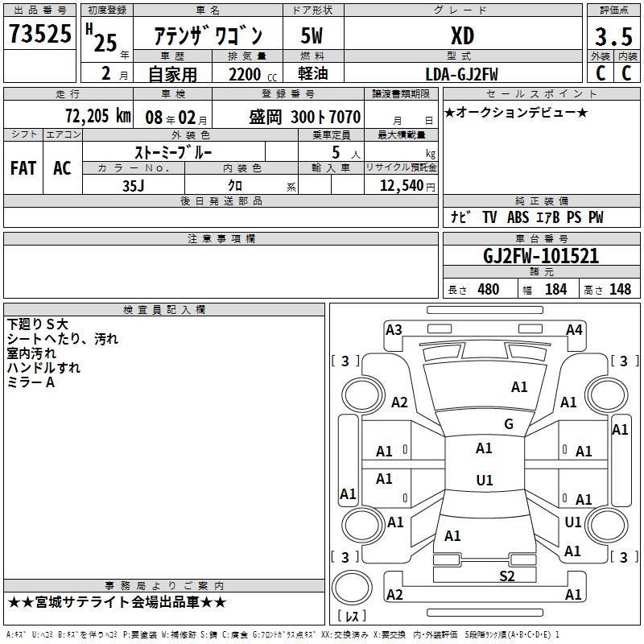644x644 pixels.
Task: Select the G windshield mark
Action: (x=509, y=424)
